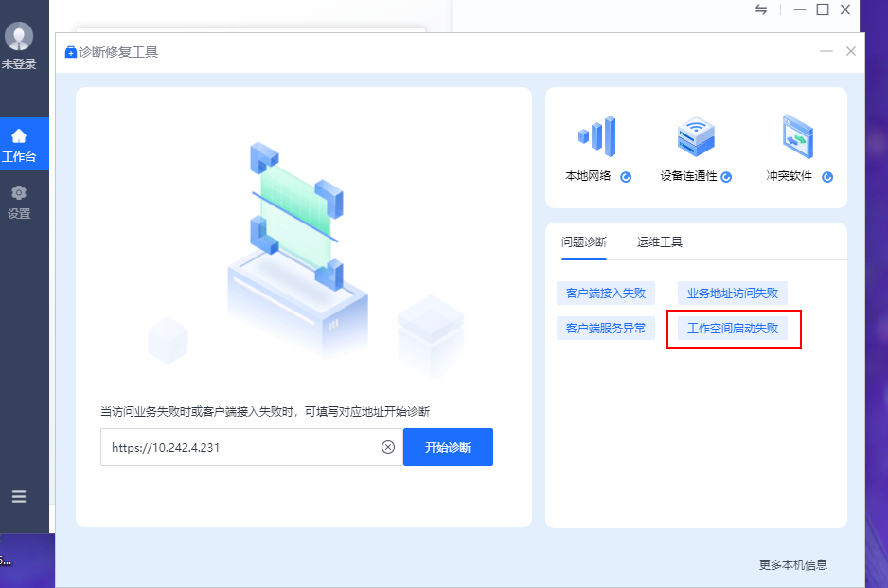This screenshot has height=588, width=888.
Task: Refresh the 本地网络 check
Action: (x=626, y=177)
